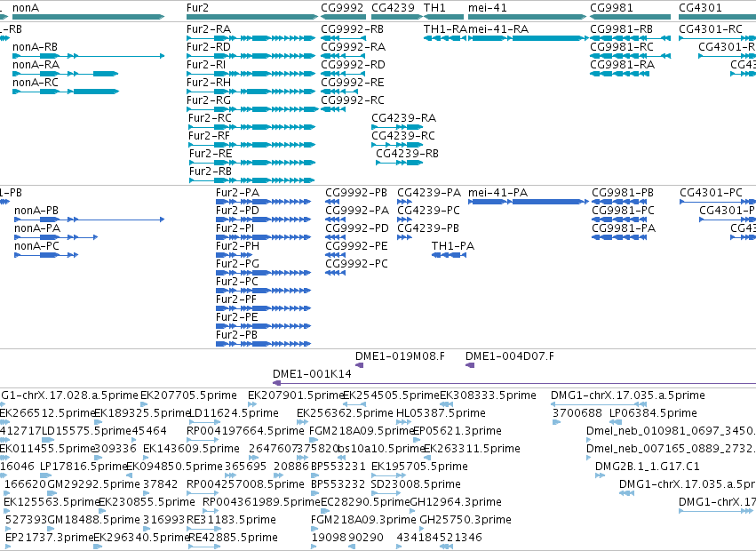Select the CG4301 gene label
The height and width of the screenshot is (551, 756).
click(700, 8)
